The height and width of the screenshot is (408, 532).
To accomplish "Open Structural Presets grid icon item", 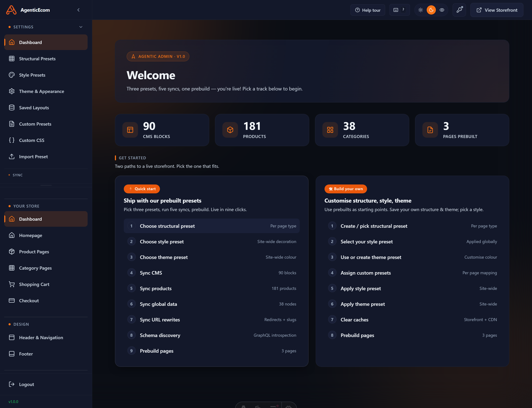I will click(46, 59).
